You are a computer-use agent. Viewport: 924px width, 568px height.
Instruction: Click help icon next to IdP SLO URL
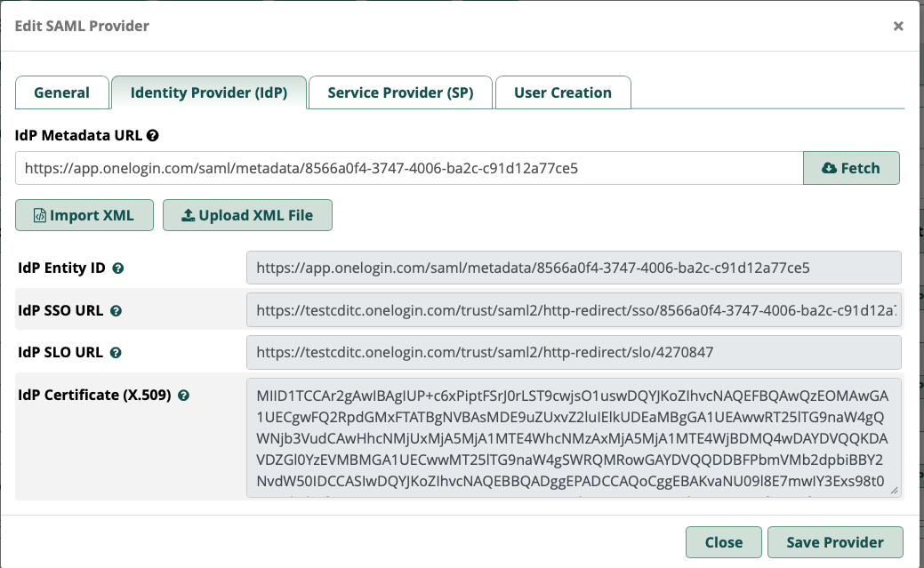tap(116, 353)
